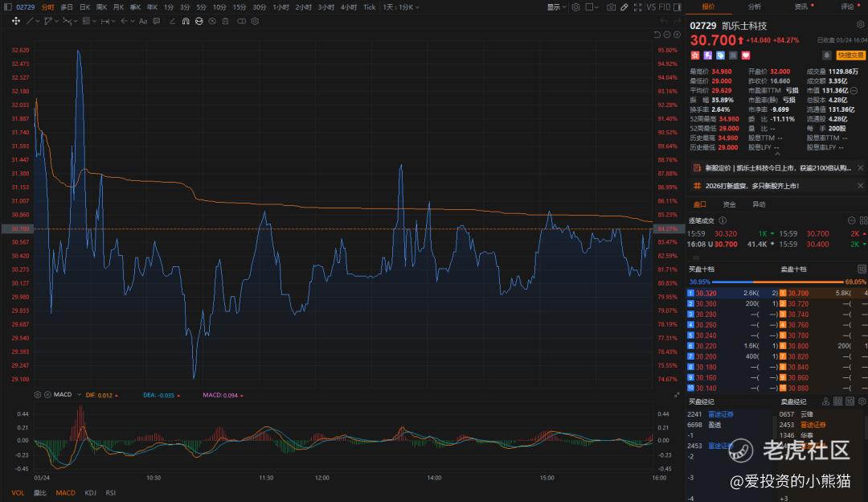Select the eraser tool in drawing bar
This screenshot has width=868, height=502.
pos(172,21)
